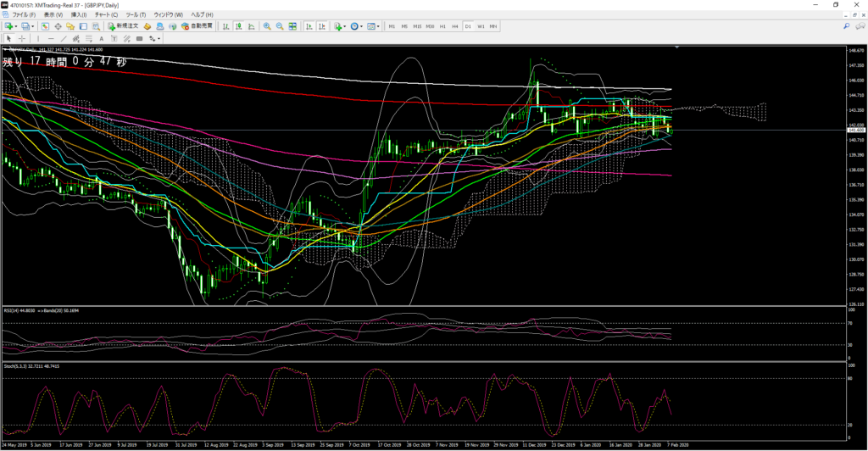Open the ファイル(F) menu
This screenshot has width=868, height=451.
23,15
